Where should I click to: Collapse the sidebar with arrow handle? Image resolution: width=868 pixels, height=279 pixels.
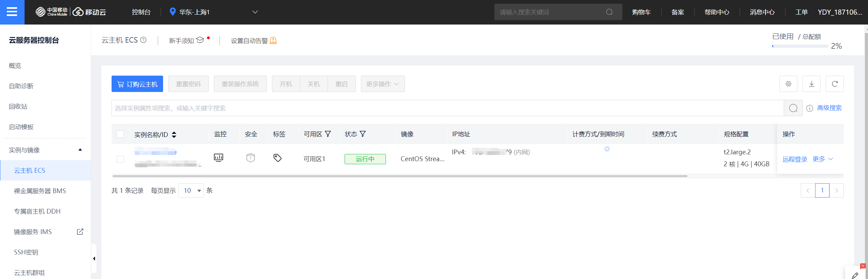pyautogui.click(x=94, y=259)
